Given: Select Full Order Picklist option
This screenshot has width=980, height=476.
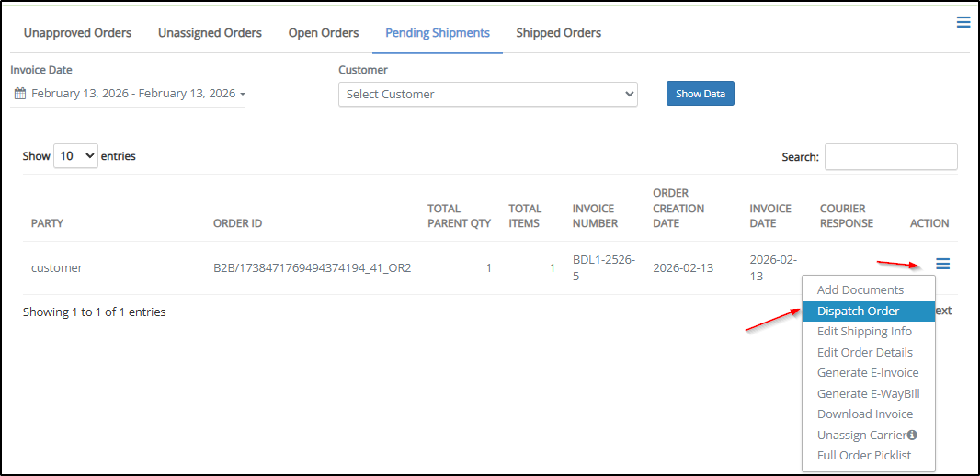Looking at the screenshot, I should (864, 456).
